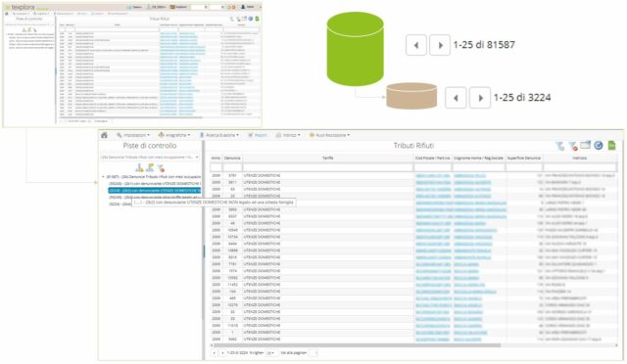Viewport: 627px width, 364px height.
Task: Click the blue circular checkmark icon
Action: [599, 146]
